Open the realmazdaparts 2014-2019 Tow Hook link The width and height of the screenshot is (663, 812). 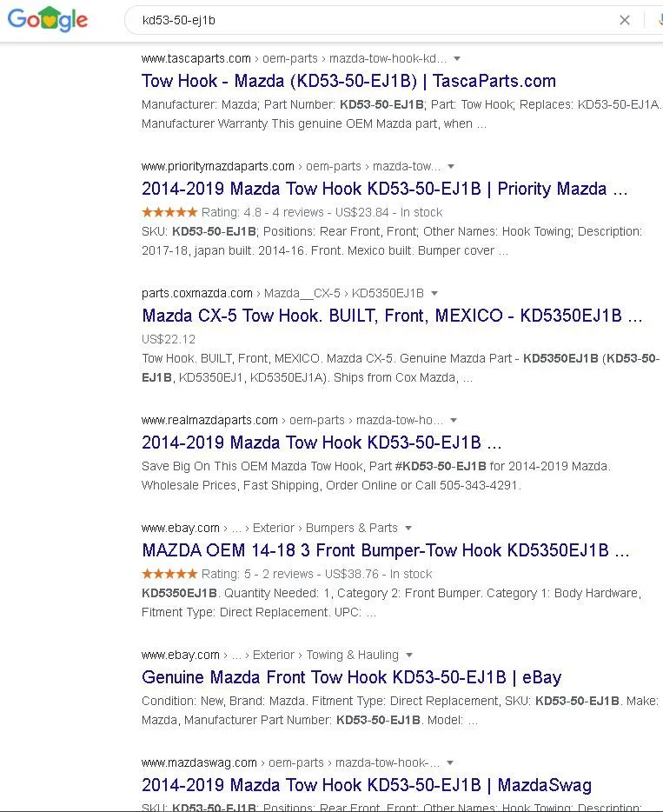click(322, 443)
